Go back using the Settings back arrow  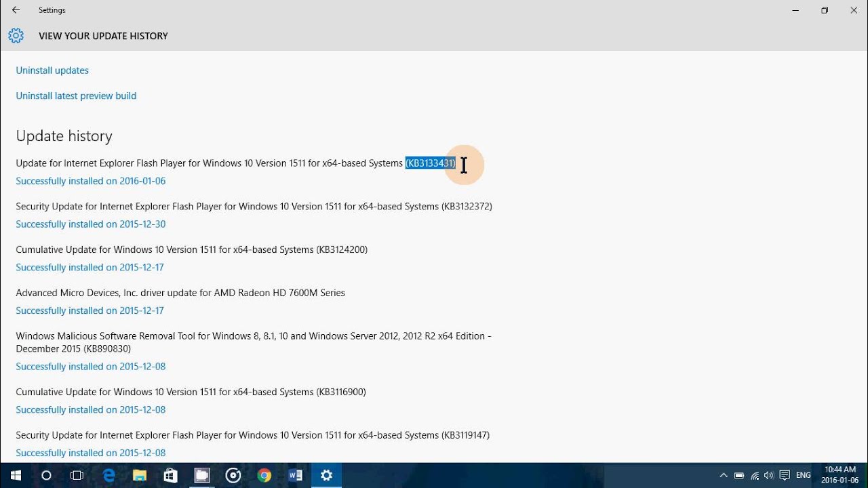[x=16, y=10]
